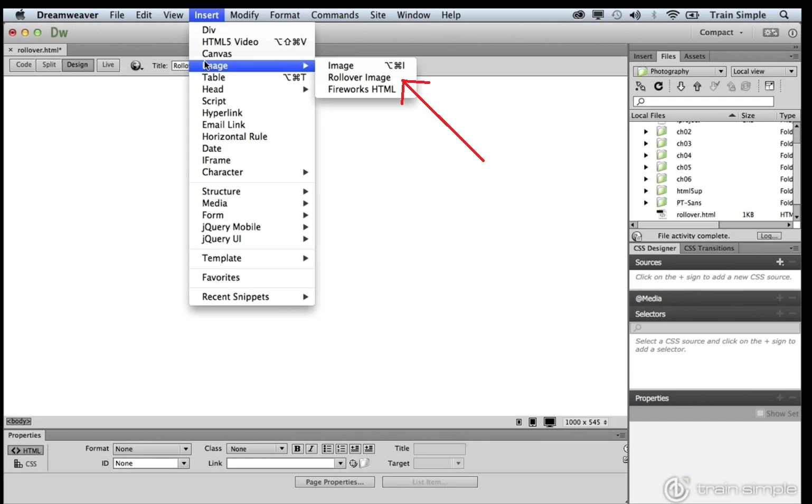Apply ordered list formatting
This screenshot has width=812, height=504.
point(341,449)
